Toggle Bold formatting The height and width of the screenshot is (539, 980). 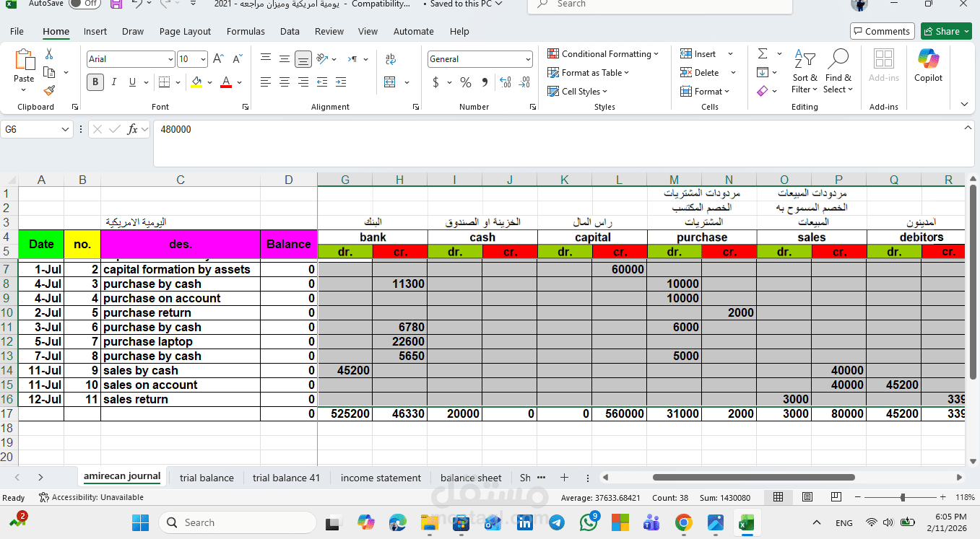95,82
